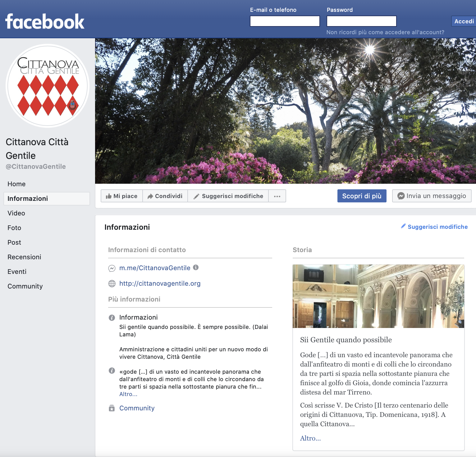Image resolution: width=476 pixels, height=457 pixels.
Task: Click the E-mail o telefono field
Action: [x=285, y=21]
